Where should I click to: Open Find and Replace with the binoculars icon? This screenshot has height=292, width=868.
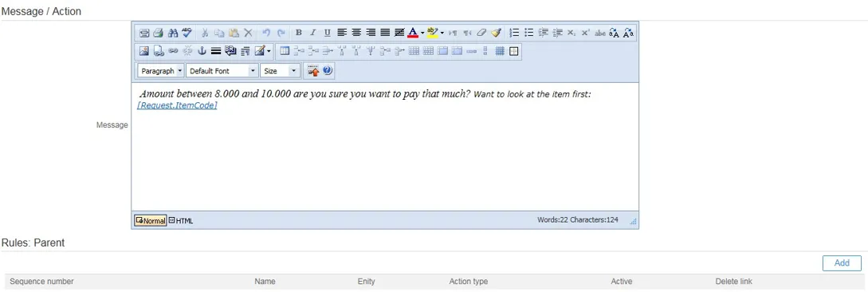173,33
